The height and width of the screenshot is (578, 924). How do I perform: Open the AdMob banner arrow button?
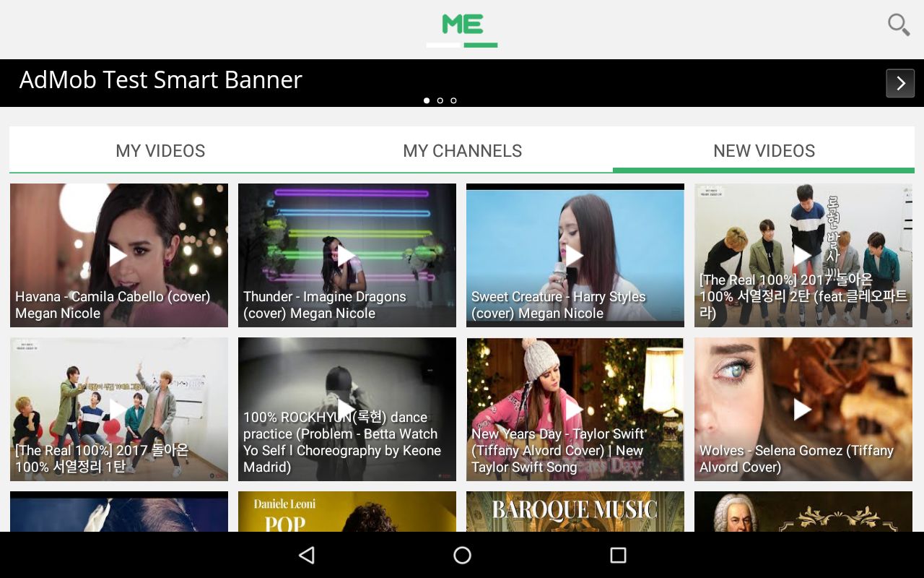pos(900,83)
